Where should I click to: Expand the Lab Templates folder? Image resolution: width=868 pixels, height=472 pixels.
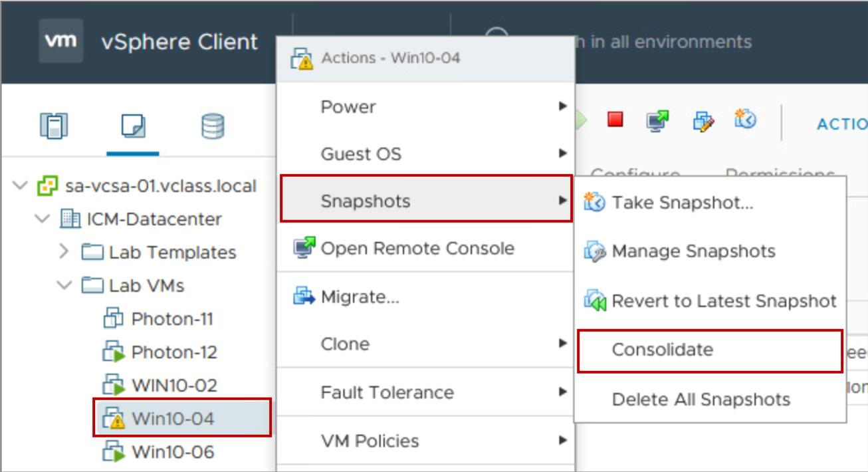64,252
